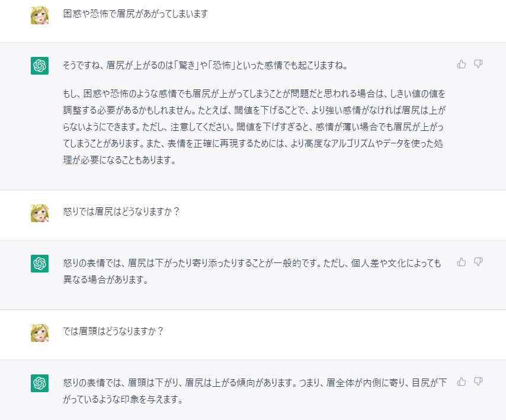Screen dimensions: 506x420
Task: Like the 眉尻は下がったり寄り添ったり answer
Action: (462, 262)
